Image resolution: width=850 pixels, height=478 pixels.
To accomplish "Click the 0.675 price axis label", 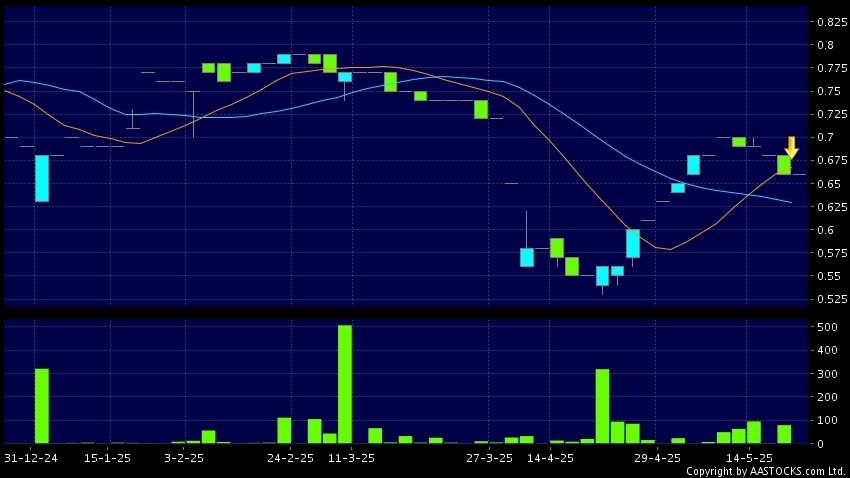I will pos(832,160).
